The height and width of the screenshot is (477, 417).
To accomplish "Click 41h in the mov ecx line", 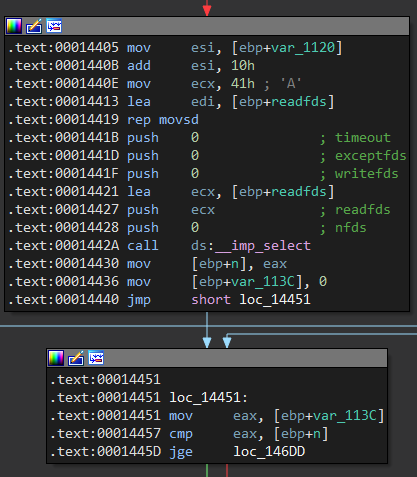I will 243,84.
